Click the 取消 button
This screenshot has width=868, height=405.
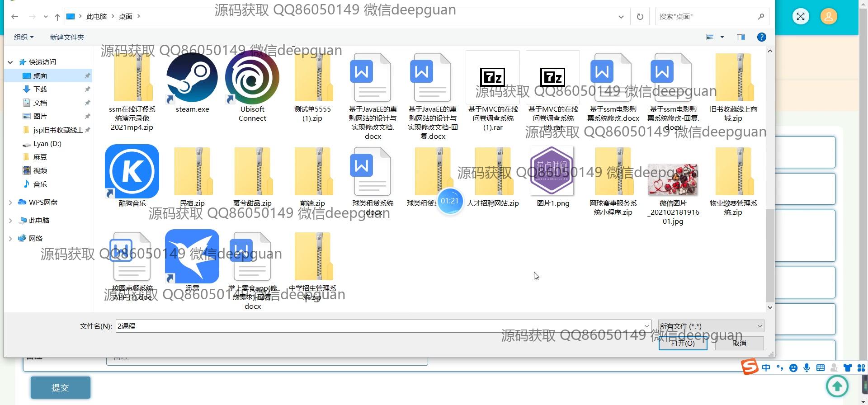pos(739,344)
